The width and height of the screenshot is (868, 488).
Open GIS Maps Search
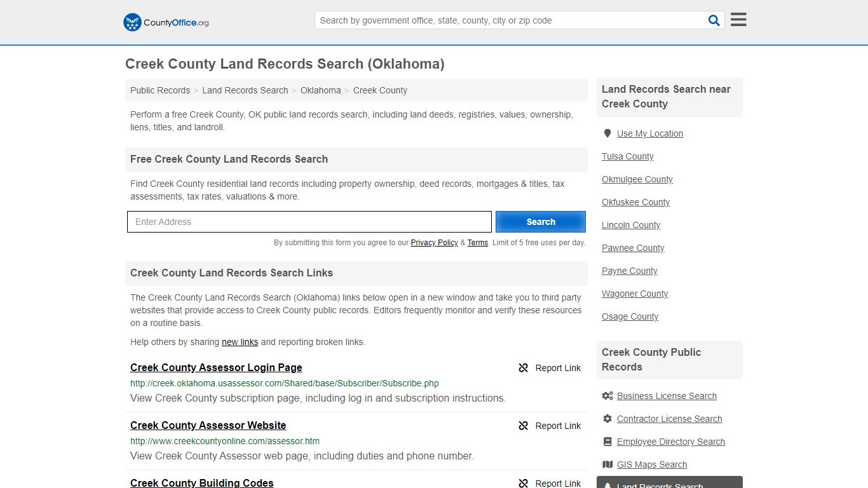(x=652, y=464)
